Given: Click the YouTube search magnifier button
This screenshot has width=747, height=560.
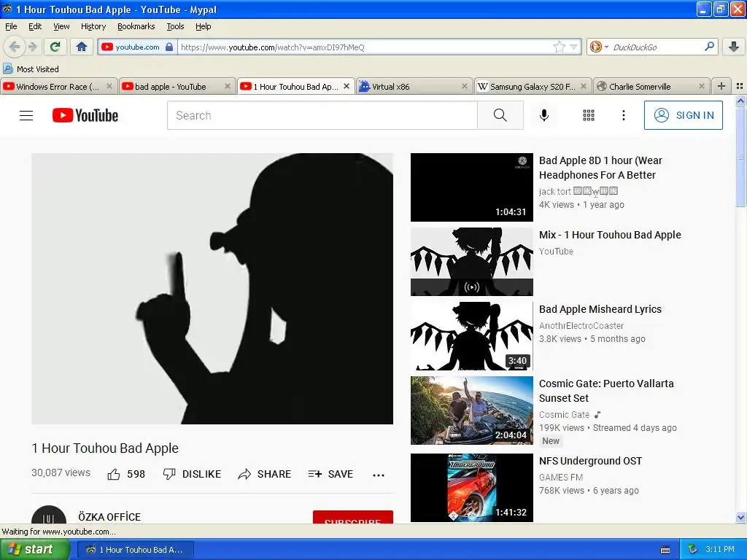Looking at the screenshot, I should pos(500,115).
